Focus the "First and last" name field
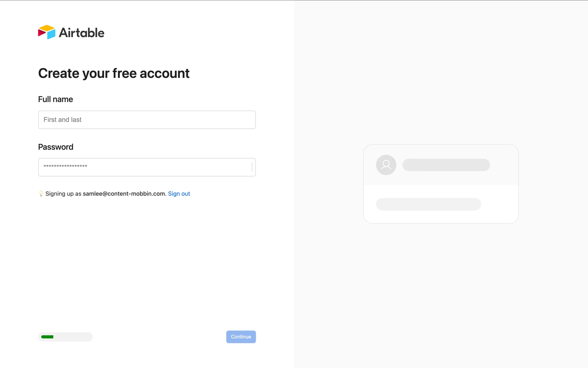 [147, 120]
